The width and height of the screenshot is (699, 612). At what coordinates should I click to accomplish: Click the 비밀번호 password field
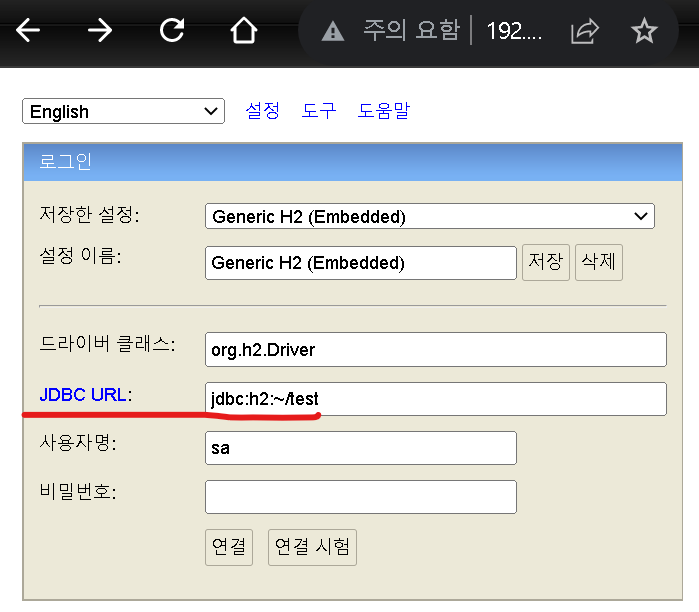(361, 497)
